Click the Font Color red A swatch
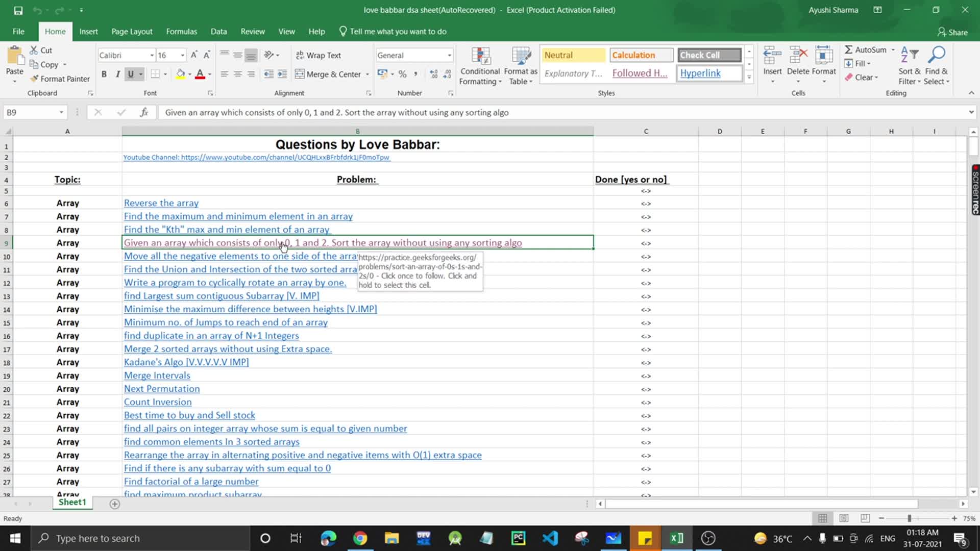 tap(200, 74)
